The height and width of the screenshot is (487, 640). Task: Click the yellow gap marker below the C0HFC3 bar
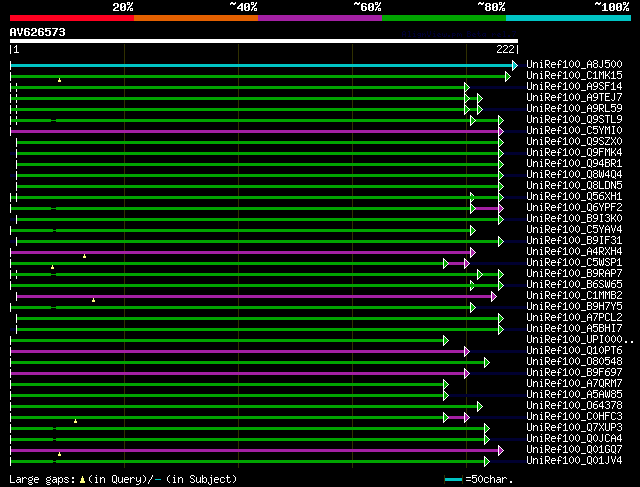pos(76,421)
